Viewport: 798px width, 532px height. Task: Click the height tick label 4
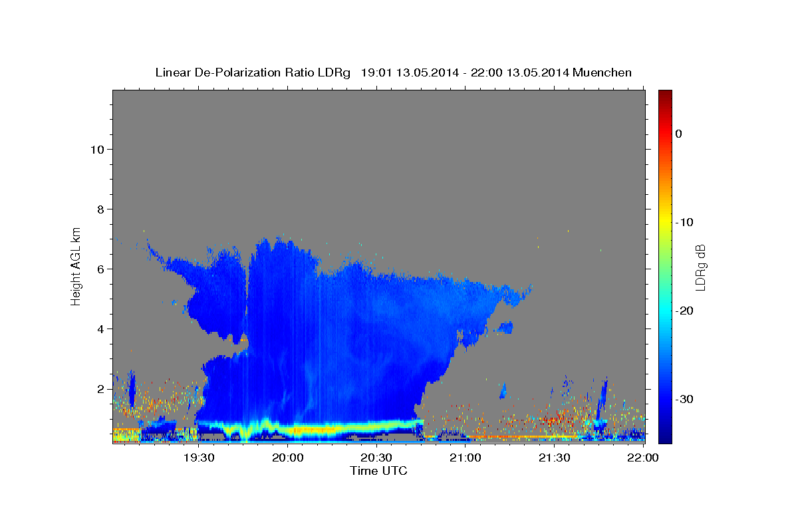click(x=101, y=329)
